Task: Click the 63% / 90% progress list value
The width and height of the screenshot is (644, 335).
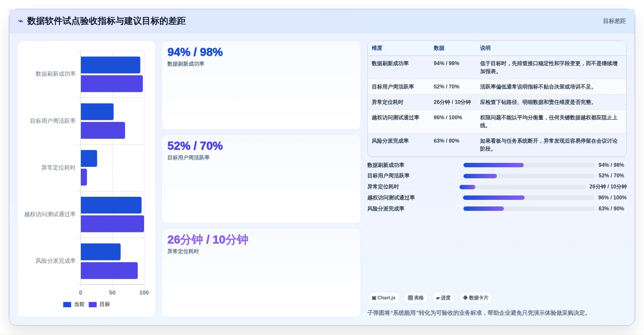Action: 611,209
